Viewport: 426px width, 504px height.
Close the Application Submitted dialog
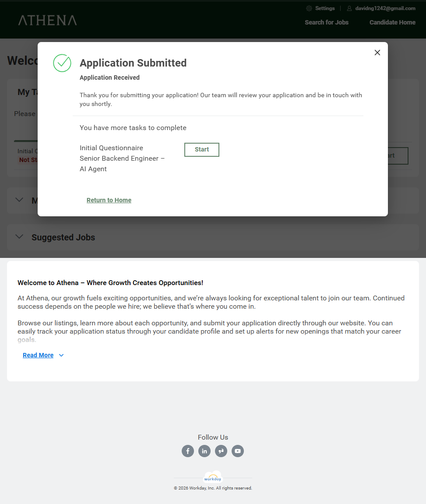coord(377,53)
